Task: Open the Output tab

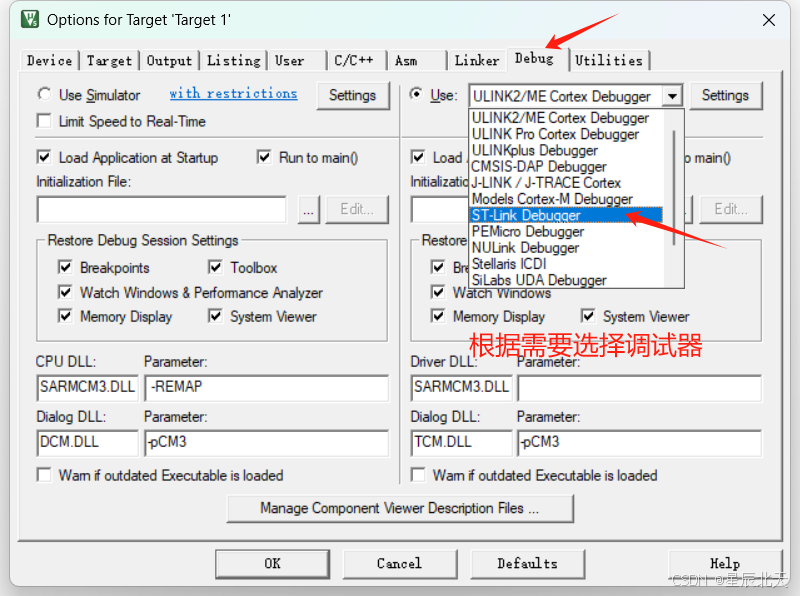Action: coord(169,61)
